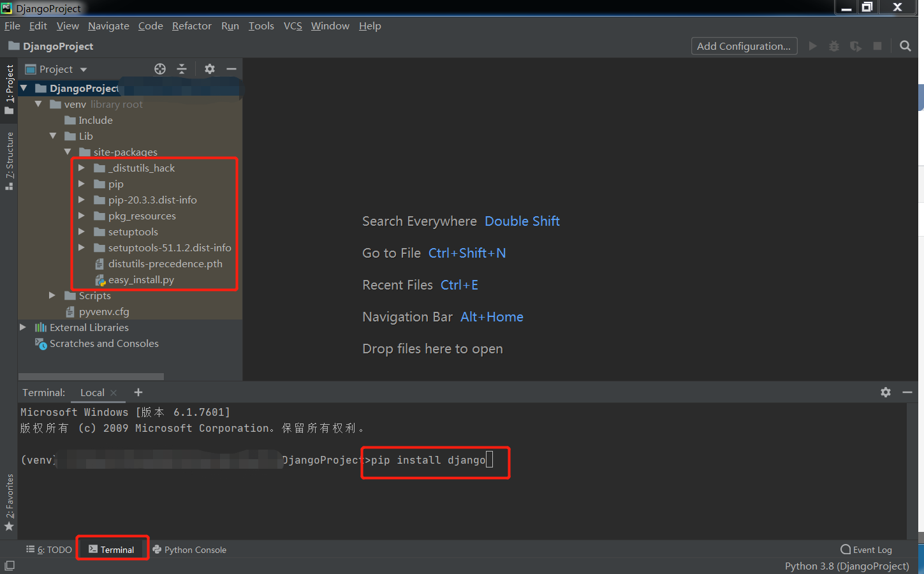Viewport: 924px width, 574px height.
Task: Expand the pip-20.3.3.dist-info folder
Action: click(x=82, y=200)
